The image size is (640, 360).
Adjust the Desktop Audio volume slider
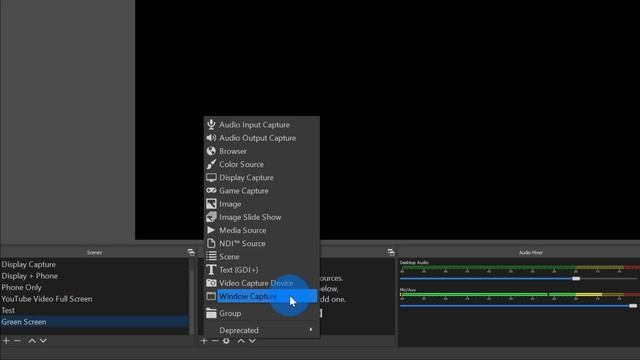[576, 278]
